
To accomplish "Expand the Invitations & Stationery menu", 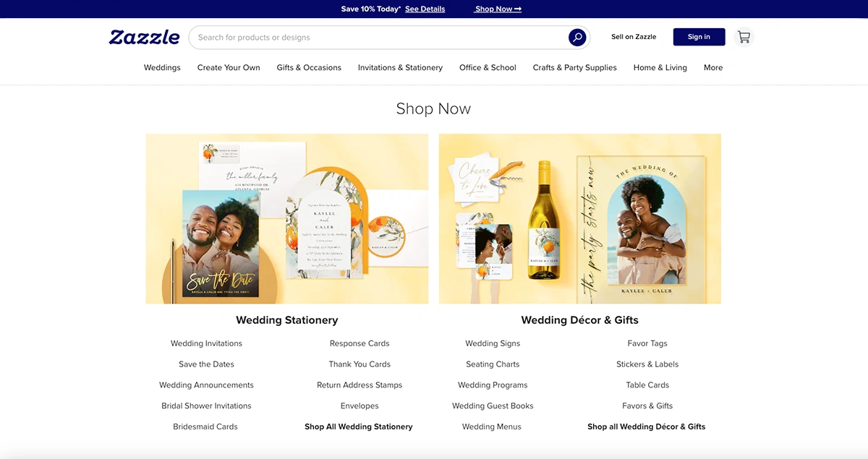I will [400, 67].
